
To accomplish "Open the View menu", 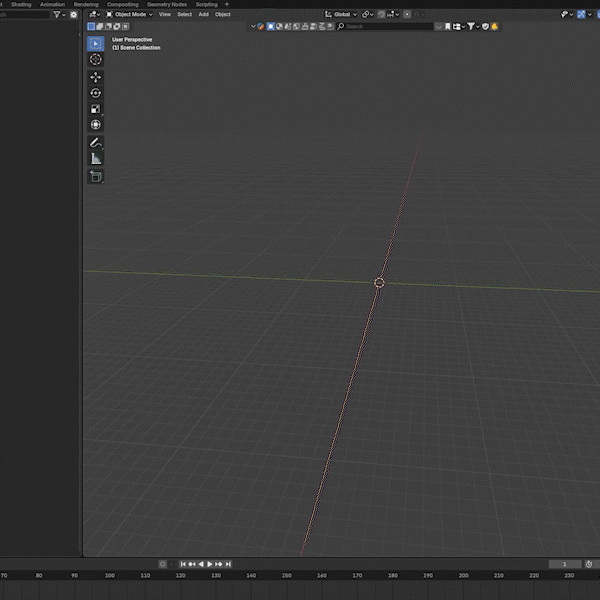I will click(x=164, y=15).
